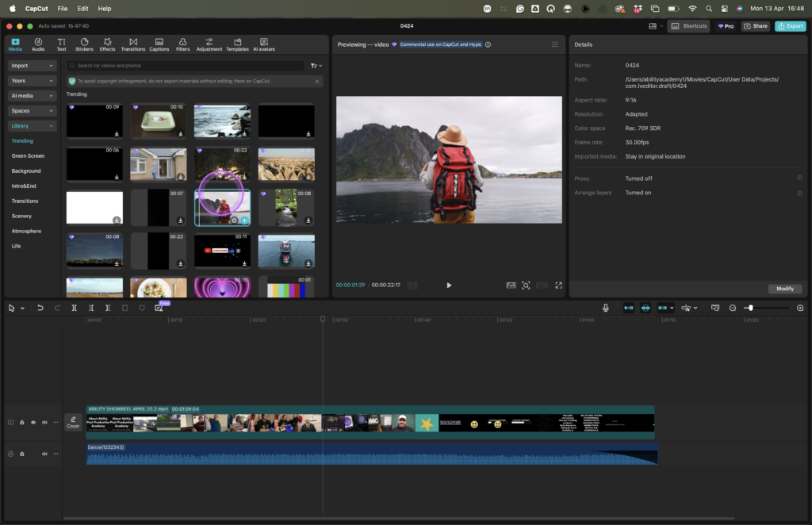The image size is (812, 525).
Task: Open the Filters panel
Action: [182, 44]
